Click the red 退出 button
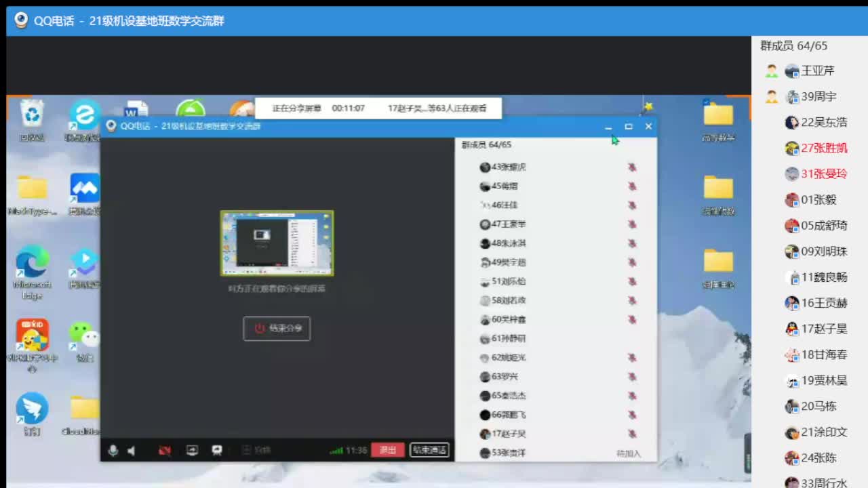 (x=388, y=450)
